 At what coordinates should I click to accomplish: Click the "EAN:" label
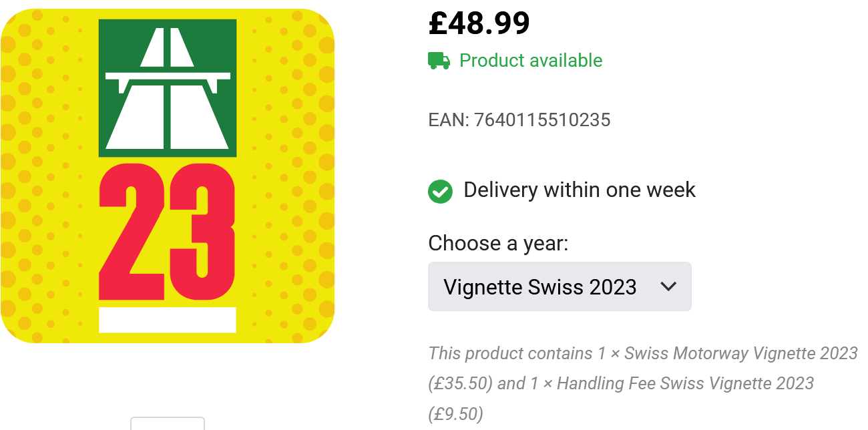click(449, 120)
